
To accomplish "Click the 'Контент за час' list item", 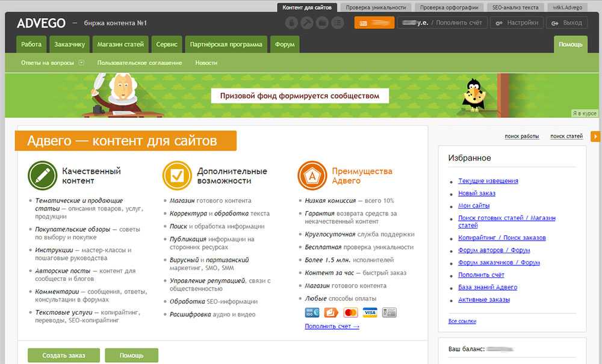I will pos(356,273).
